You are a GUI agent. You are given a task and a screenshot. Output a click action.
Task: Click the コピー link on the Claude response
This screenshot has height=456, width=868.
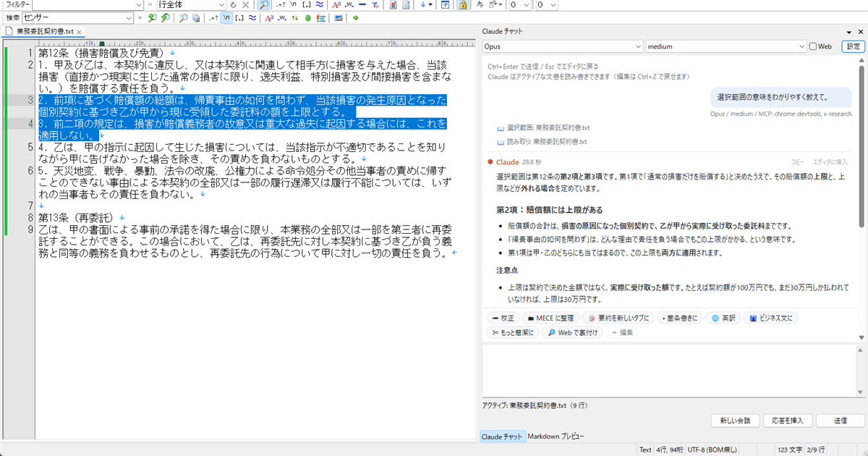pyautogui.click(x=797, y=162)
